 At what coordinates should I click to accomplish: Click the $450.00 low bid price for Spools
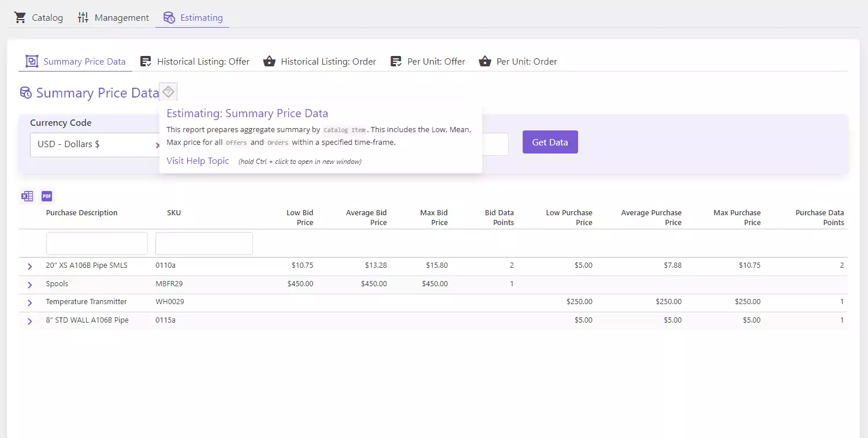point(300,284)
